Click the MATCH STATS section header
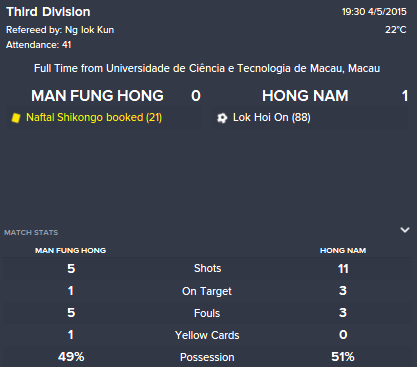 [31, 233]
